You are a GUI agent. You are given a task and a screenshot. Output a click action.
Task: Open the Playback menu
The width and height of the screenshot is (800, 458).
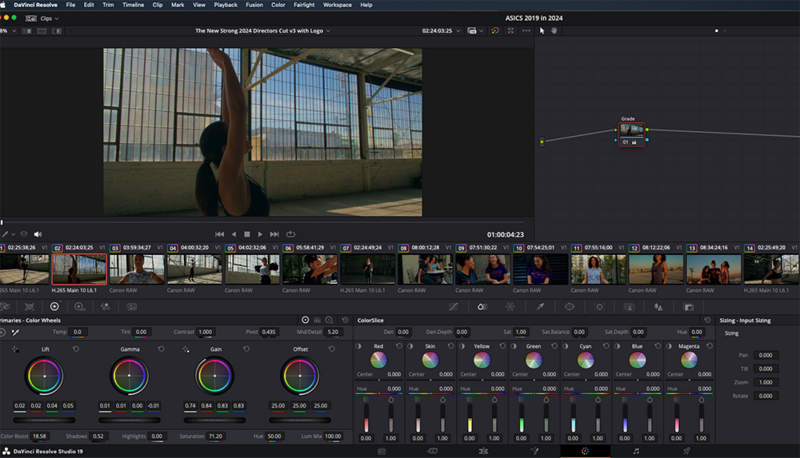(x=226, y=5)
